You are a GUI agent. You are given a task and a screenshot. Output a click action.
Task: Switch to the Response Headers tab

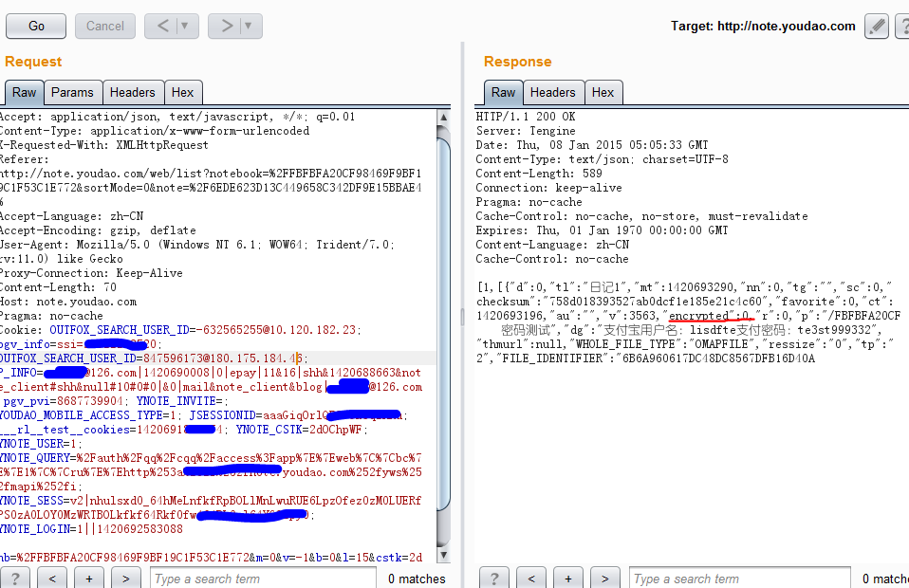point(553,93)
